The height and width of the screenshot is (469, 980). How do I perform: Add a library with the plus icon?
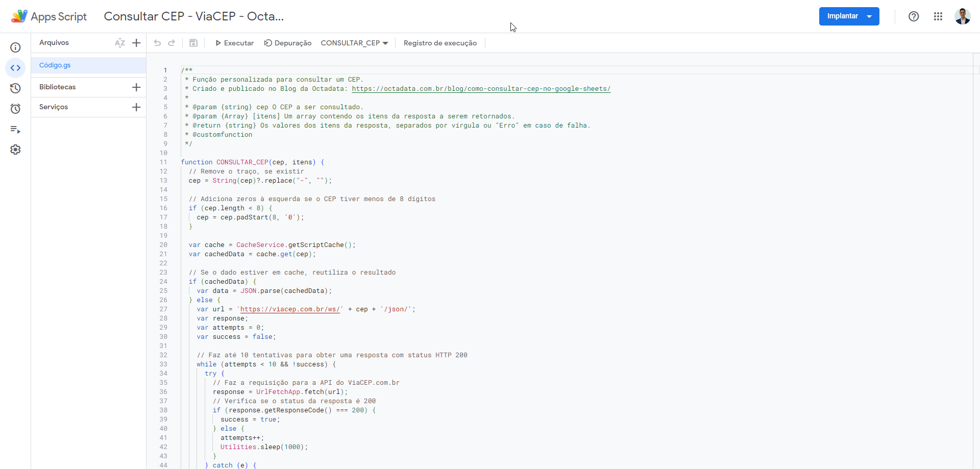point(136,87)
